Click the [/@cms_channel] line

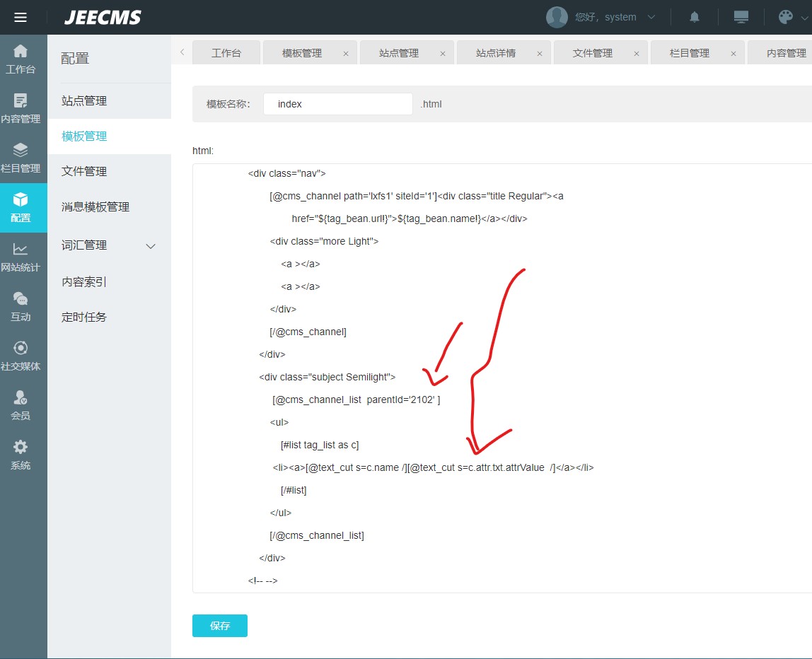pos(308,332)
